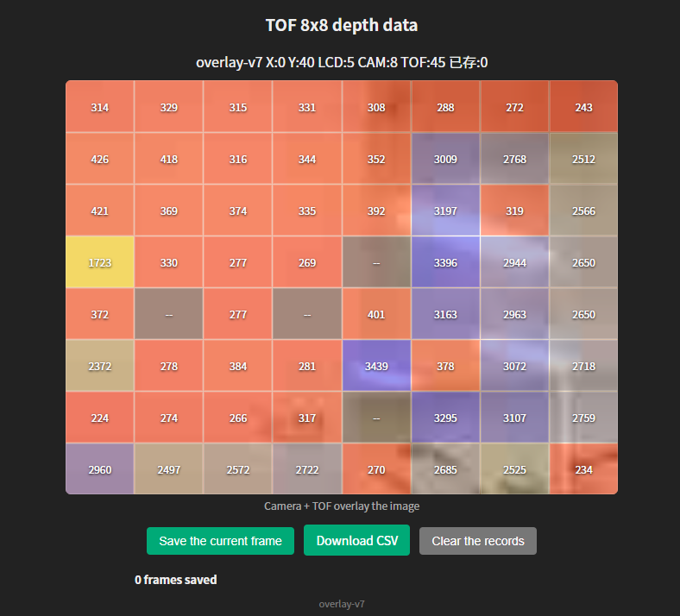Select the cell showing 344
The width and height of the screenshot is (680, 616).
click(307, 158)
